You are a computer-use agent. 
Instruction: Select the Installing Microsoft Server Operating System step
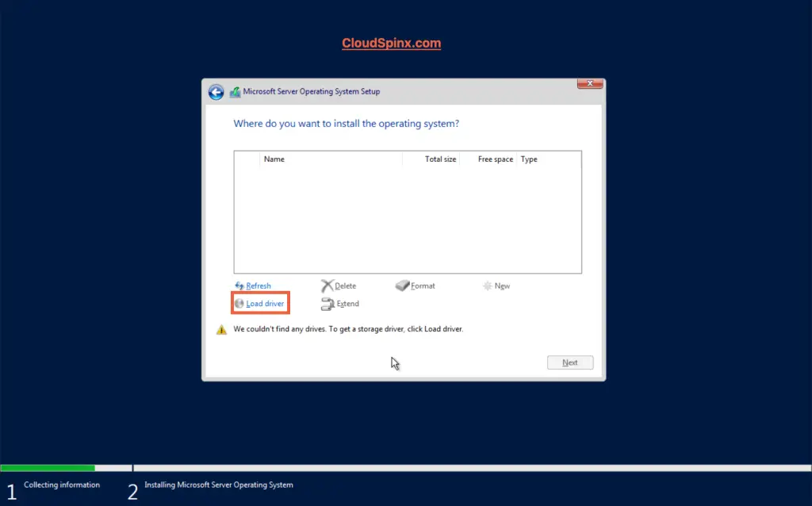point(218,485)
